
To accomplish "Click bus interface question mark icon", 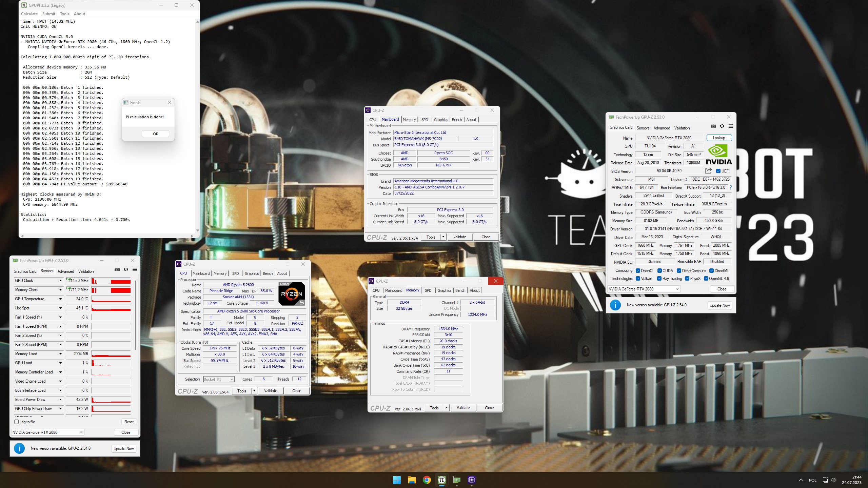I will [x=731, y=187].
